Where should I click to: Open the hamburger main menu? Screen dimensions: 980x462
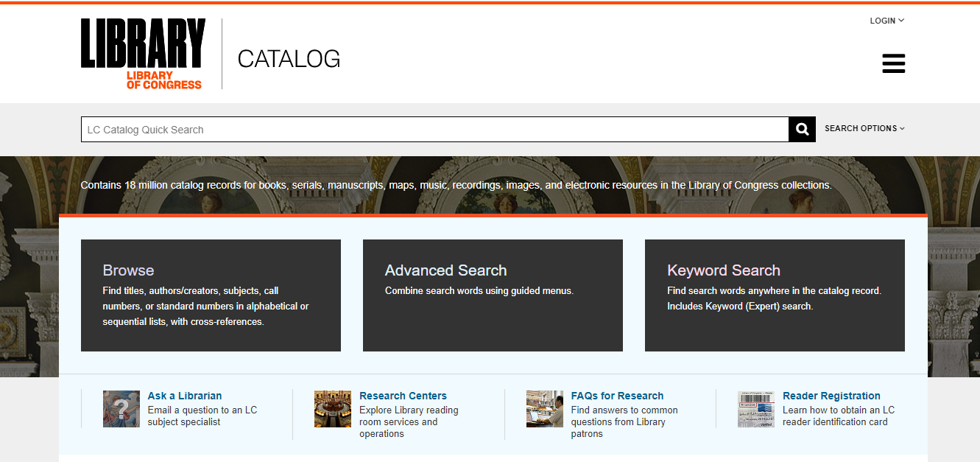(x=893, y=63)
